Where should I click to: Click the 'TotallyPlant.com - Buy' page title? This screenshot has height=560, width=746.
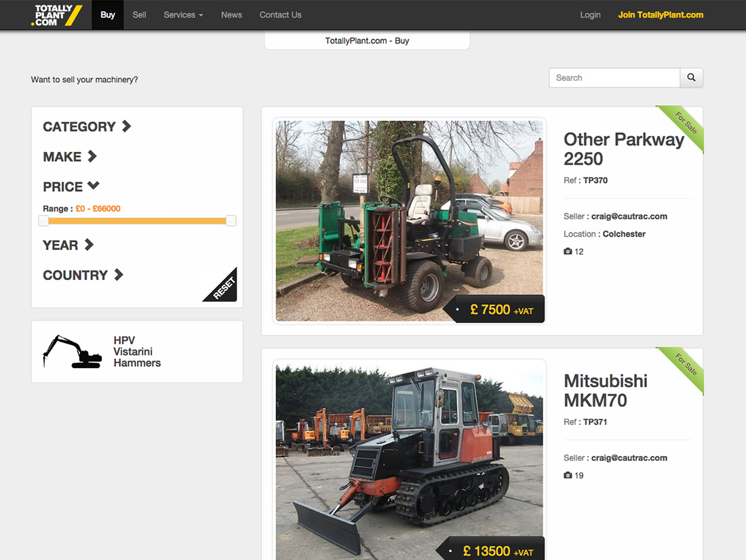coord(368,41)
